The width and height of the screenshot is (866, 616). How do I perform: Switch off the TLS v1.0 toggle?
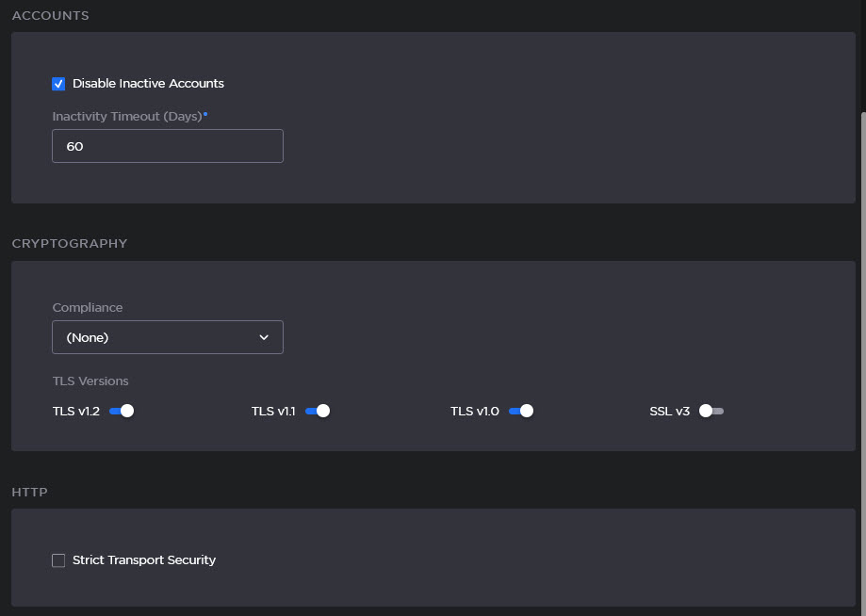tap(521, 411)
